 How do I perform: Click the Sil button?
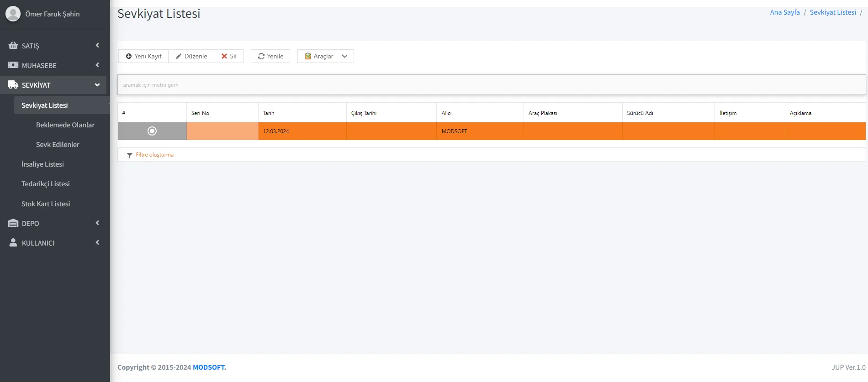pos(229,56)
